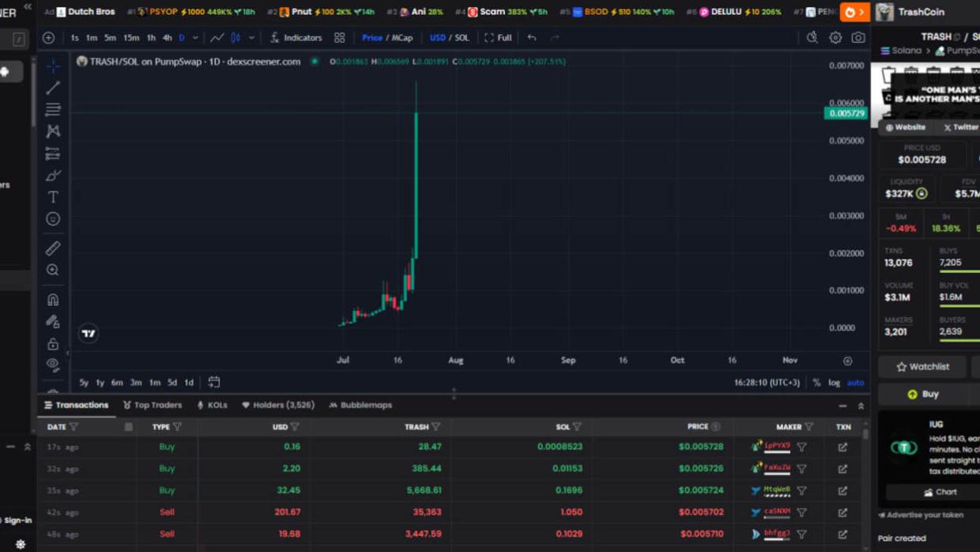Lock all drawing tools

pos(53,344)
